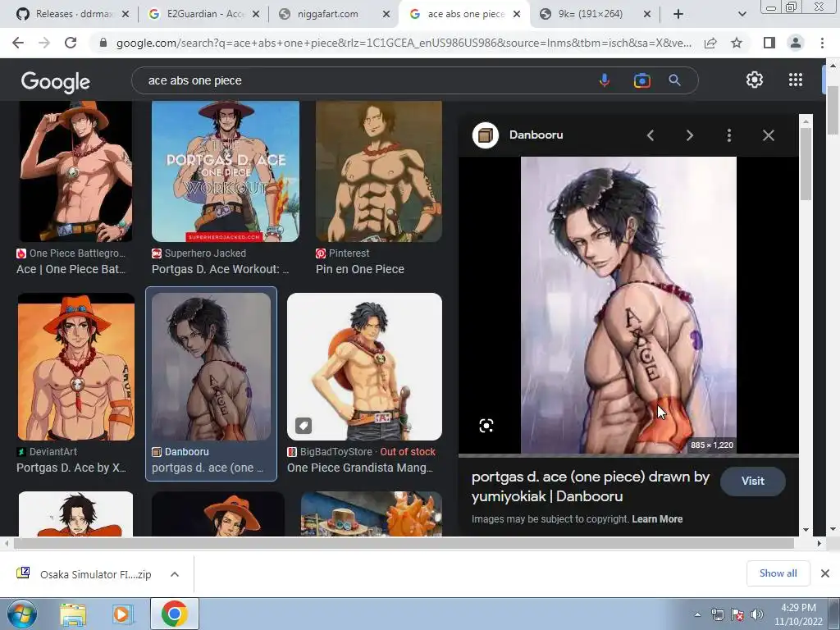Click the magnifier search button in search box
The height and width of the screenshot is (630, 840).
(x=674, y=80)
